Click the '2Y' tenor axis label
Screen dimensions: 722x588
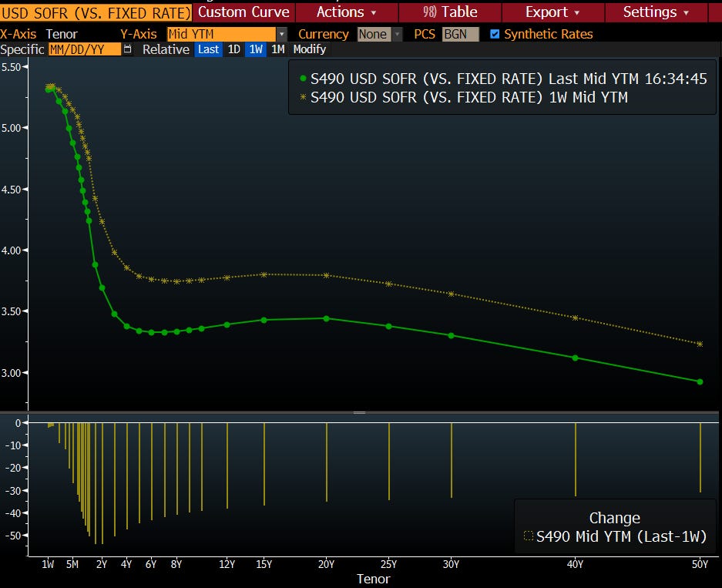(x=102, y=564)
